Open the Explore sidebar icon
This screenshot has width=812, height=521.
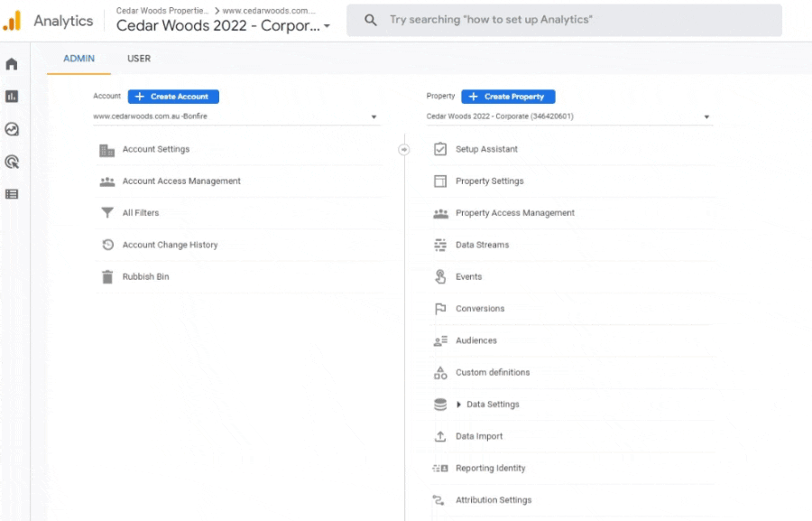click(12, 129)
